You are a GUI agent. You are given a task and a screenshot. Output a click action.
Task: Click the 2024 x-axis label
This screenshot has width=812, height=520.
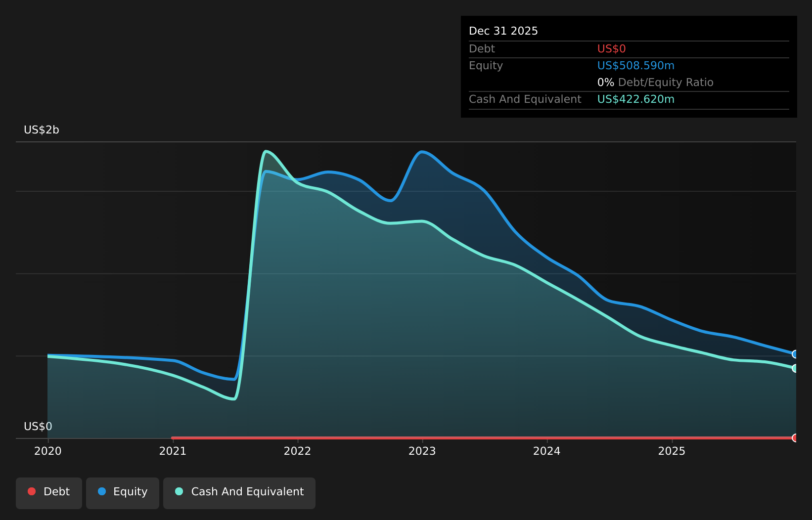coord(547,451)
